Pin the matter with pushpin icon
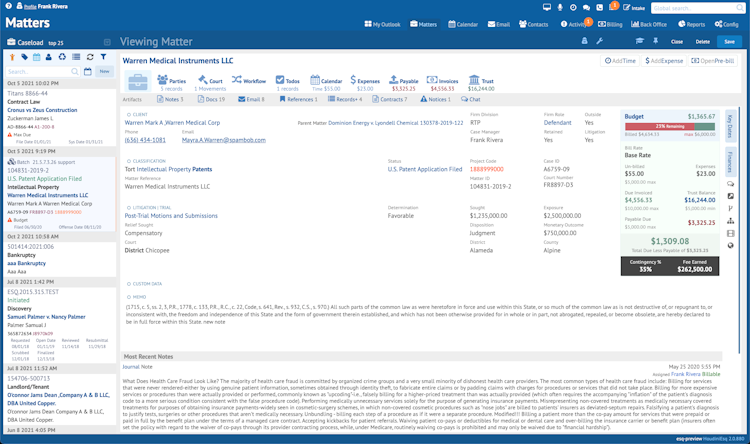The height and width of the screenshot is (444, 750). click(x=656, y=41)
